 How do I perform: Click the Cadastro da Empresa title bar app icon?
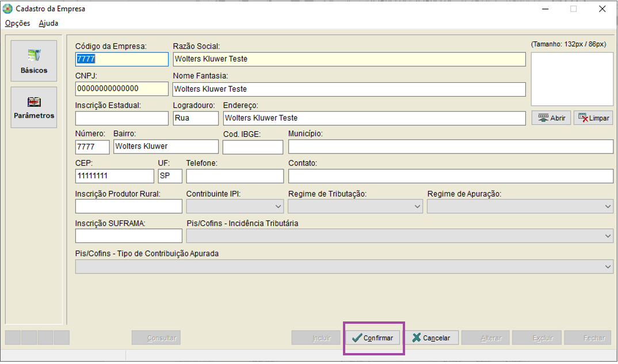click(x=7, y=9)
